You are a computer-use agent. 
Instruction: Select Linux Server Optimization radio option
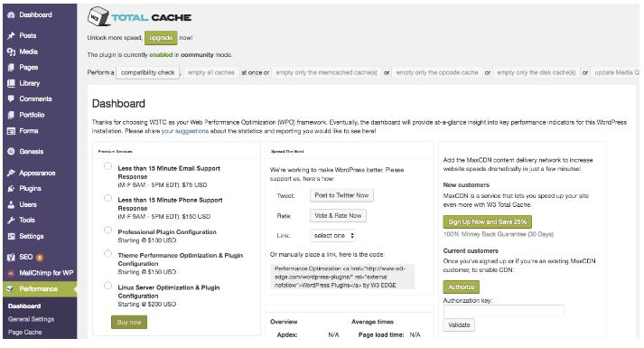(107, 286)
